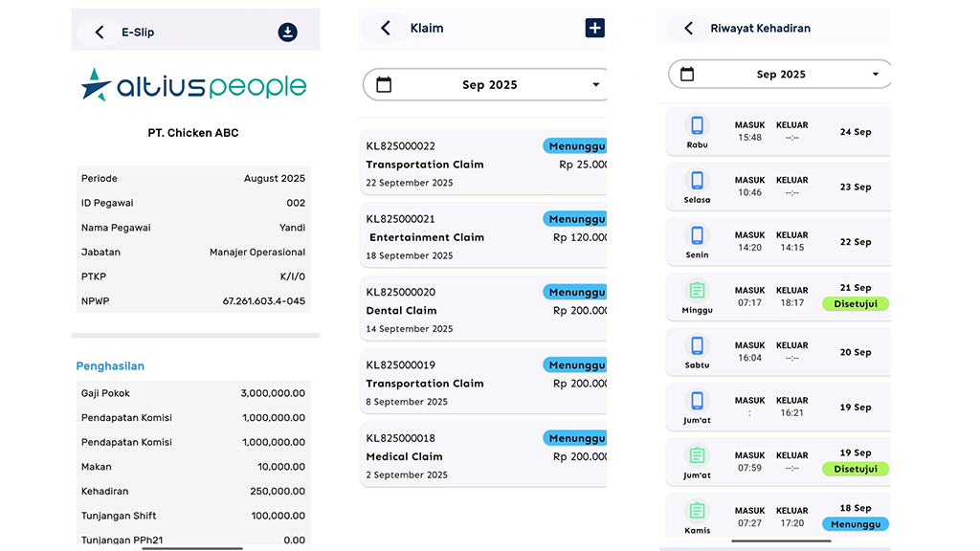Viewport: 980px width, 551px height.
Task: Click calendar icon in Klaim date picker
Action: 384,85
